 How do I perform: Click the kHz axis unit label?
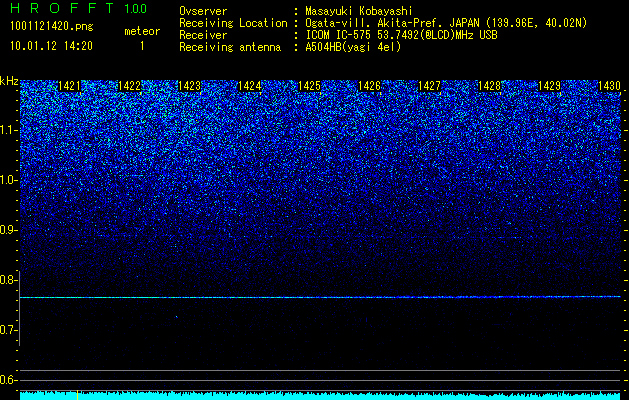[10, 81]
